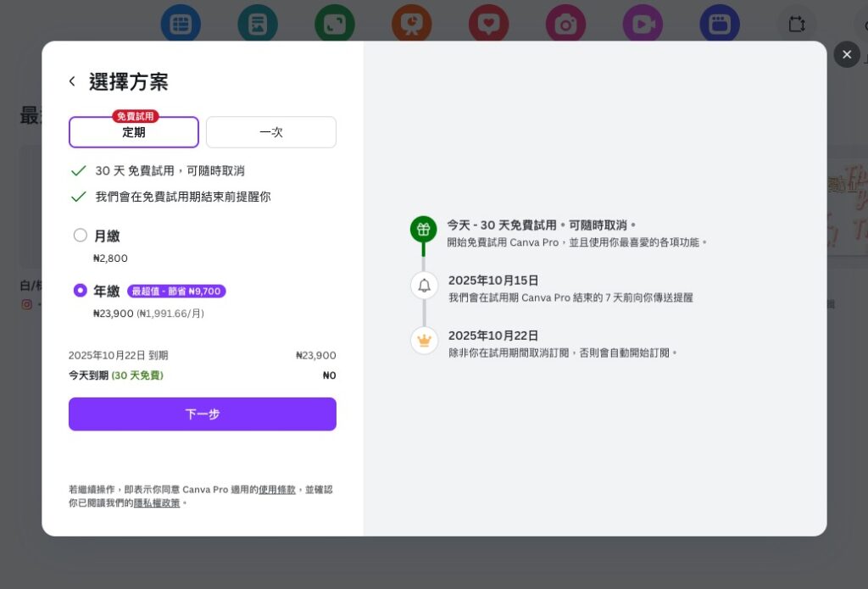Open the orange Presentations icon
Image resolution: width=868 pixels, height=589 pixels.
pos(412,24)
